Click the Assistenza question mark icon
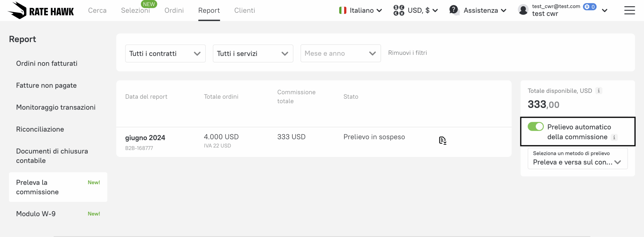The height and width of the screenshot is (237, 644). 454,10
